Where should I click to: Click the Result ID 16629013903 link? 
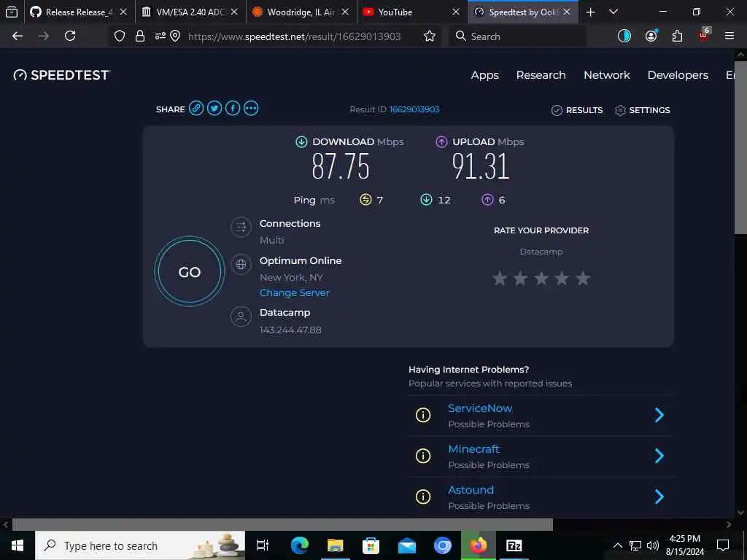pyautogui.click(x=414, y=109)
